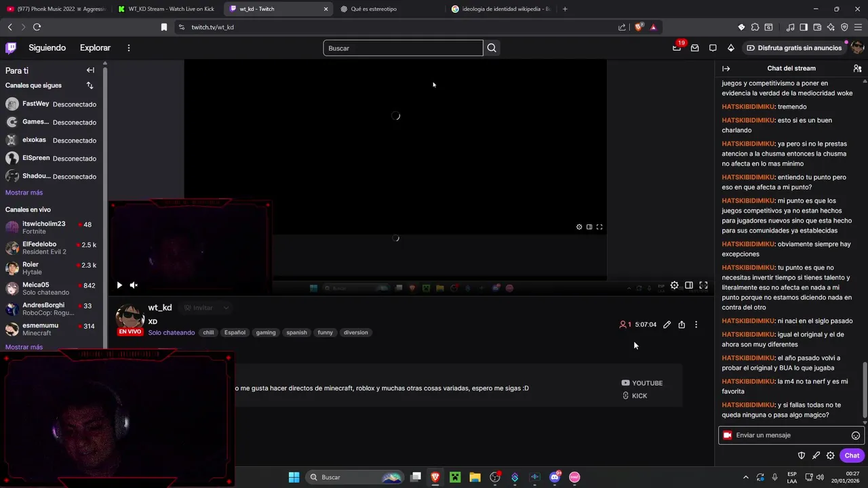Open the whispers inbox icon

click(x=694, y=48)
